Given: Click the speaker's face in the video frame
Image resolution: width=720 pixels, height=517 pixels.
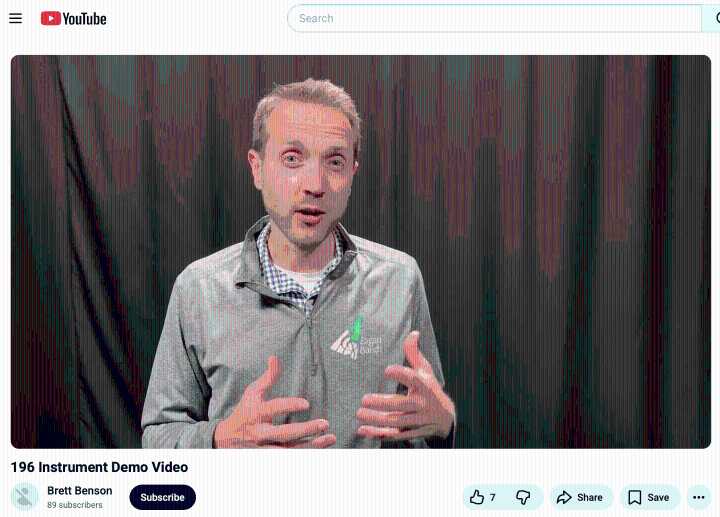Looking at the screenshot, I should [307, 170].
